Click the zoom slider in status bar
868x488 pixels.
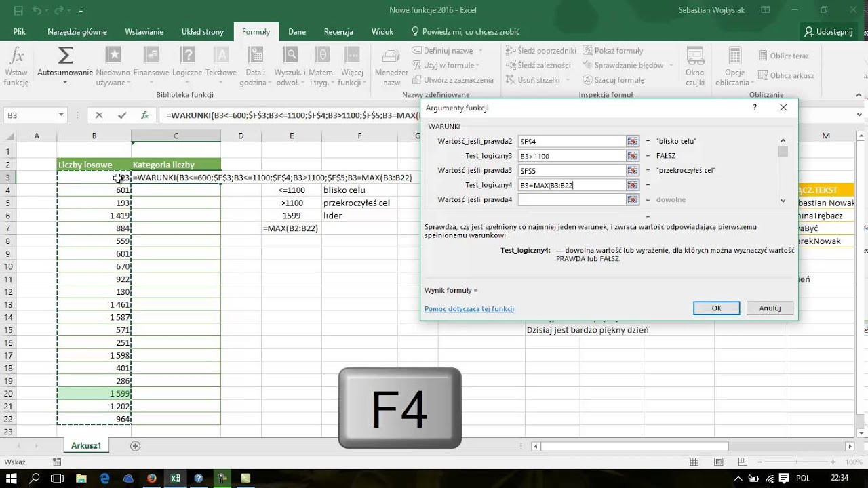tap(795, 462)
